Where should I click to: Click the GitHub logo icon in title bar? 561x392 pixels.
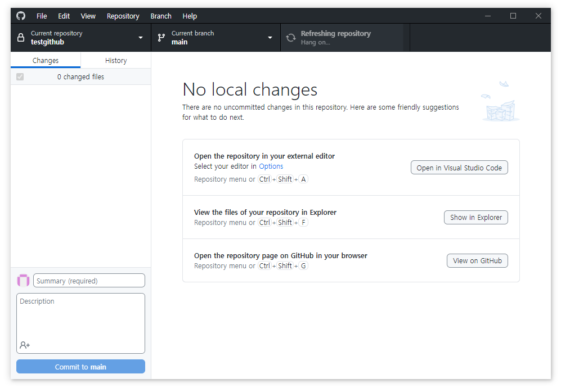coord(21,16)
